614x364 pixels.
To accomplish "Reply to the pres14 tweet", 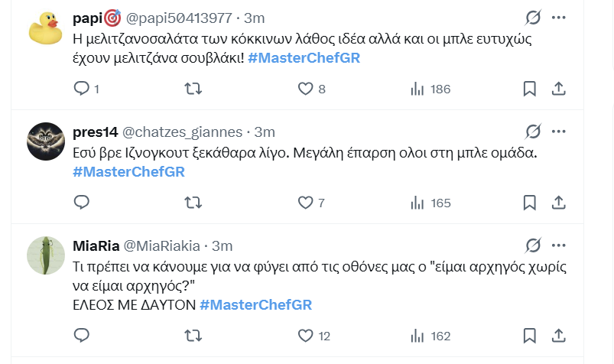I will tap(82, 203).
